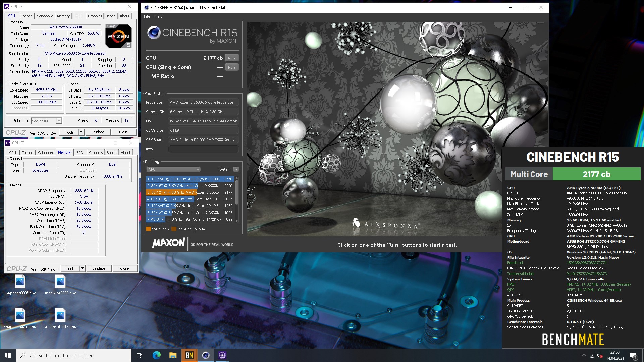
Task: Click Tools button in Memory CPU-Z window
Action: (70, 268)
